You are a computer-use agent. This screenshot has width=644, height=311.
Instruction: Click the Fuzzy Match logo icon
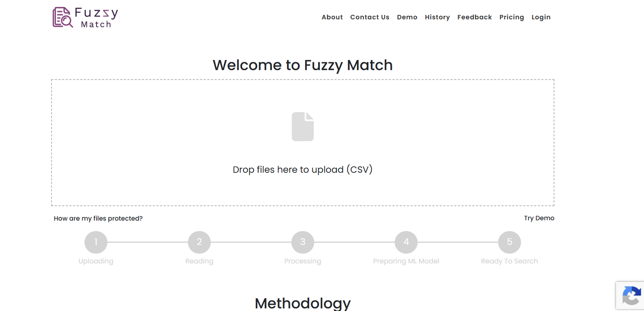[x=63, y=17]
